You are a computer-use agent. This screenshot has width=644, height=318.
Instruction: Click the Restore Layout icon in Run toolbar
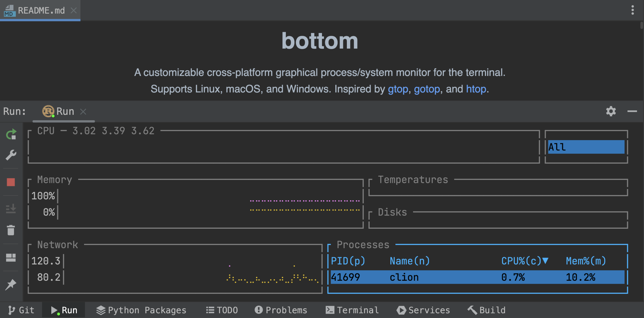[11, 257]
